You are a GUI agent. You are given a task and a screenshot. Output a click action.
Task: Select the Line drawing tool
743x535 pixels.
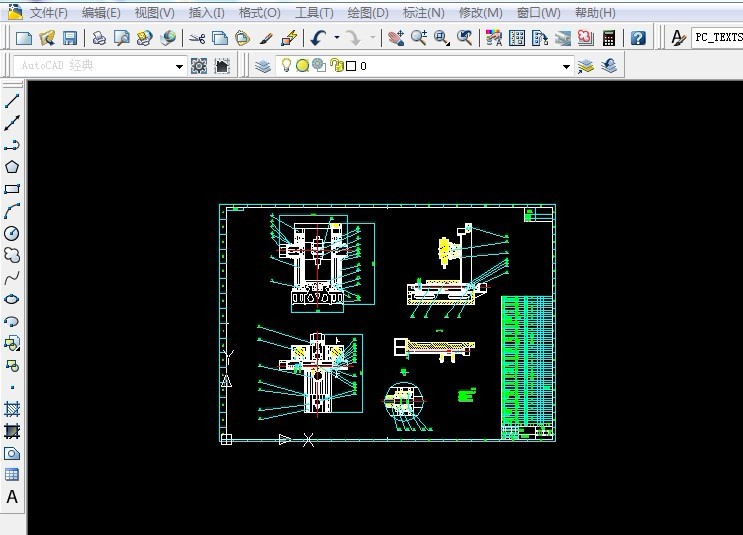[x=12, y=101]
